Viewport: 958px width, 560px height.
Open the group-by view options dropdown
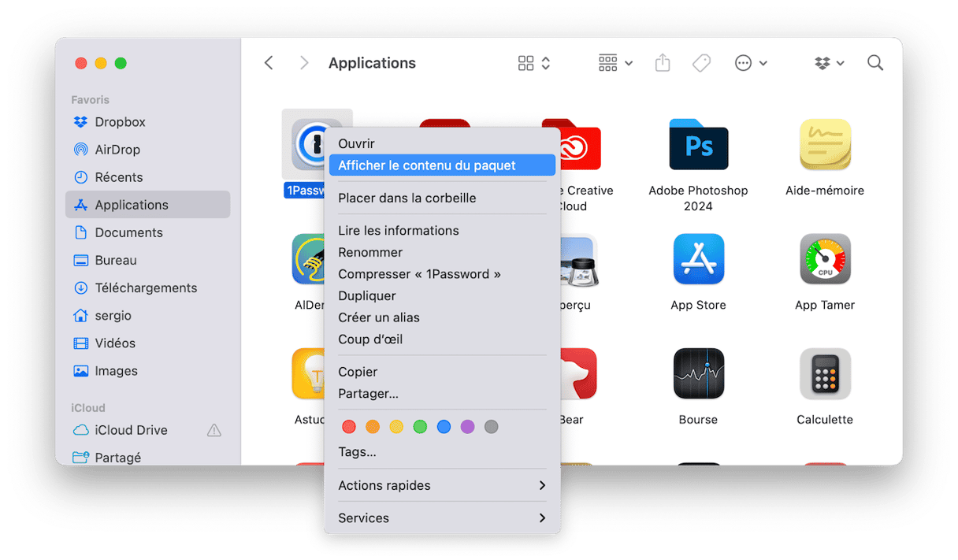coord(615,63)
